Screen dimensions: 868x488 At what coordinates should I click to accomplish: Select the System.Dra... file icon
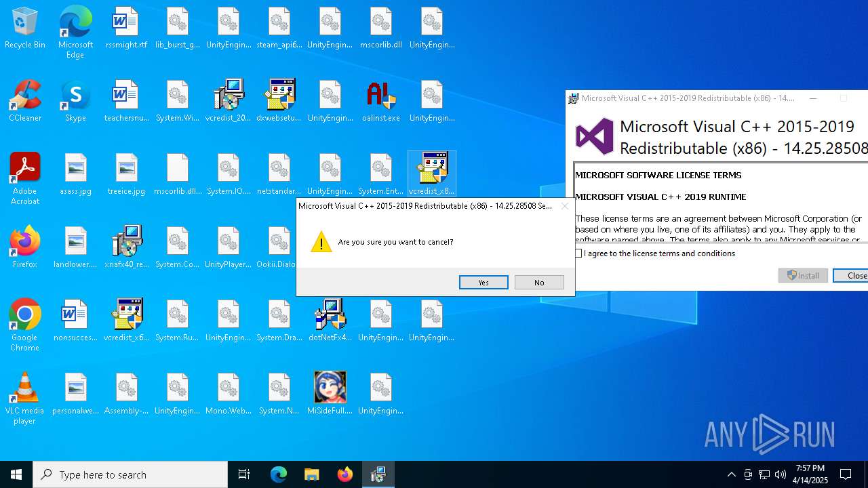pyautogui.click(x=279, y=321)
